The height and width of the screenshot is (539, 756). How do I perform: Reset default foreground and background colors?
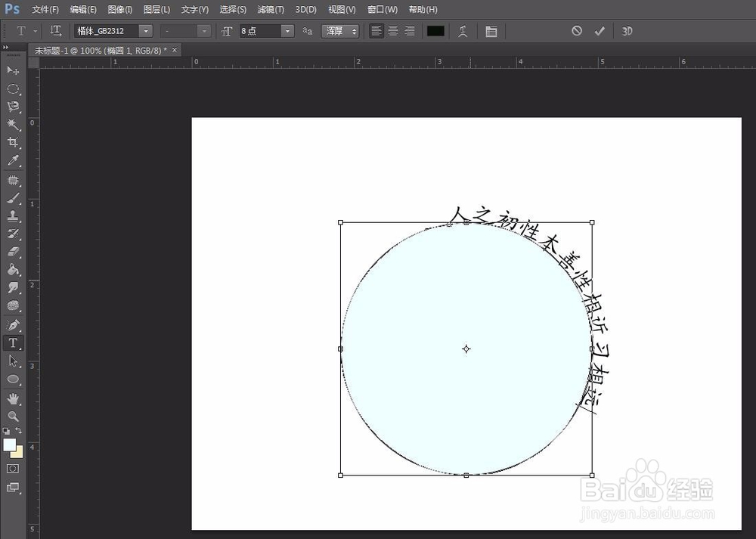click(x=6, y=431)
